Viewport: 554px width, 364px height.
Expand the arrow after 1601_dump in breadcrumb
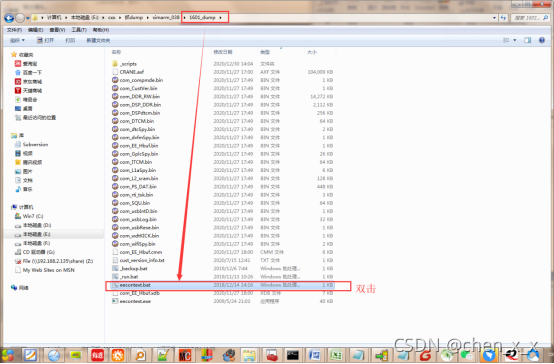tap(220, 17)
